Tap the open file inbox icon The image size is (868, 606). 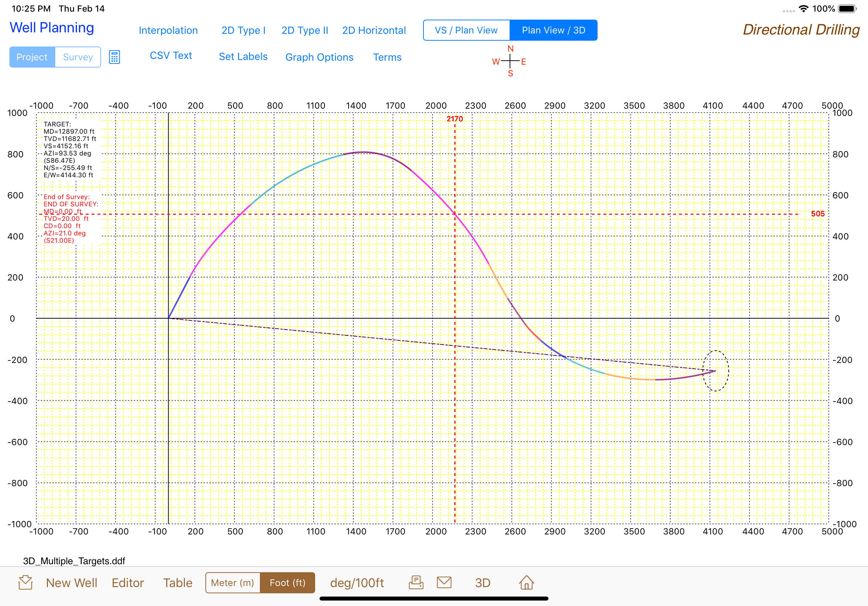[25, 582]
